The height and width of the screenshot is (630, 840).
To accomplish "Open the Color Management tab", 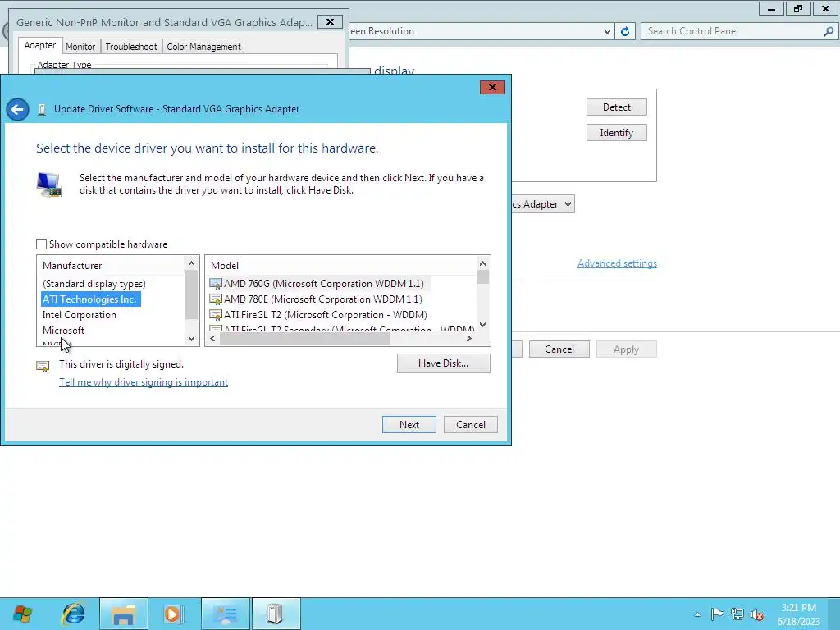I will click(x=203, y=47).
